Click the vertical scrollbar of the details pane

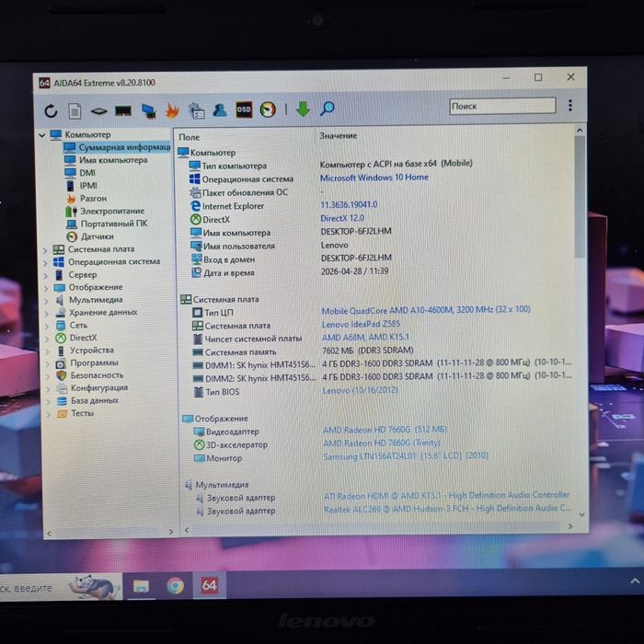coord(580,196)
